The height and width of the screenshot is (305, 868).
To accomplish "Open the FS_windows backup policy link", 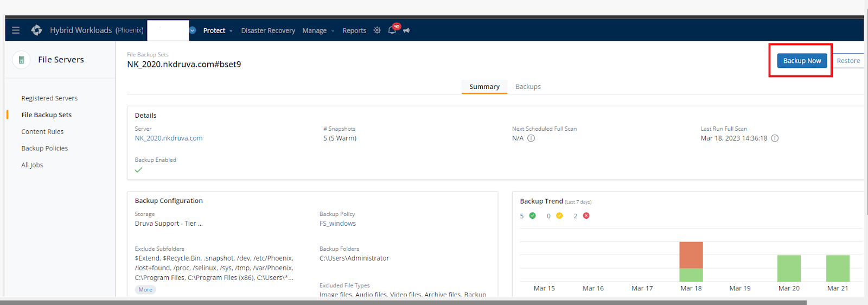I will [x=337, y=224].
